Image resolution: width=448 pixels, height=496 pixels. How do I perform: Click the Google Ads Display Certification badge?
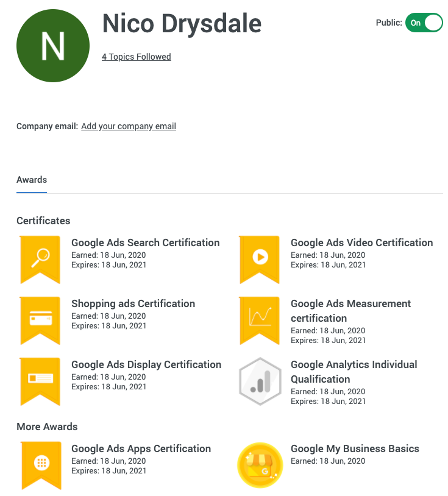pos(40,381)
